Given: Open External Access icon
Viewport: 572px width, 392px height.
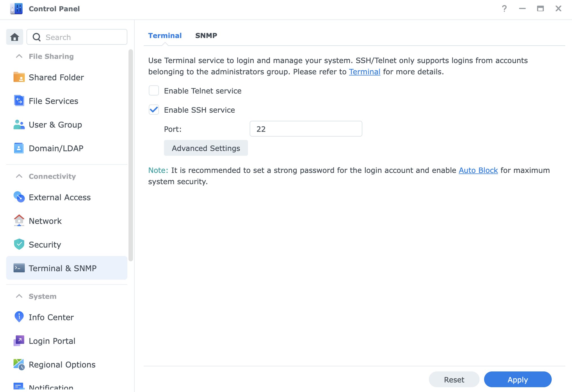Looking at the screenshot, I should [19, 197].
